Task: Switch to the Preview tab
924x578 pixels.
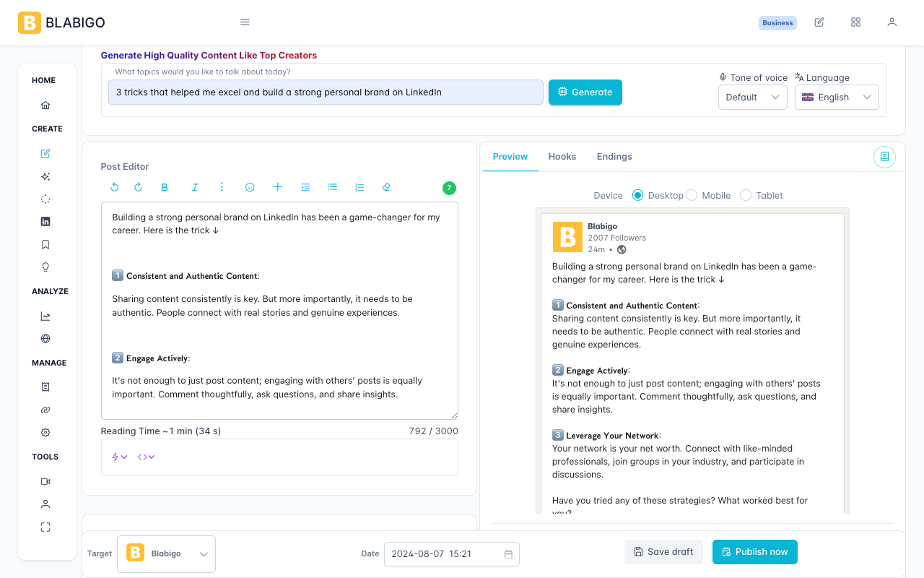Action: click(510, 157)
